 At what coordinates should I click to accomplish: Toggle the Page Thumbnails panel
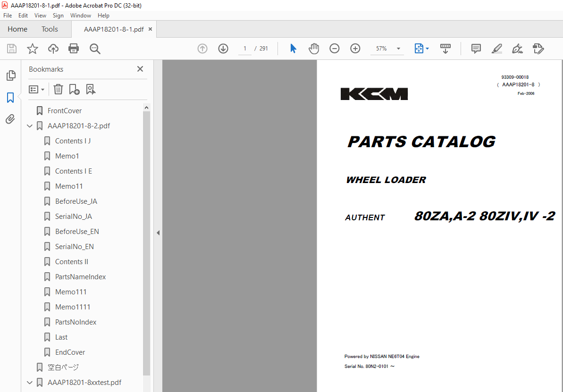pos(10,75)
